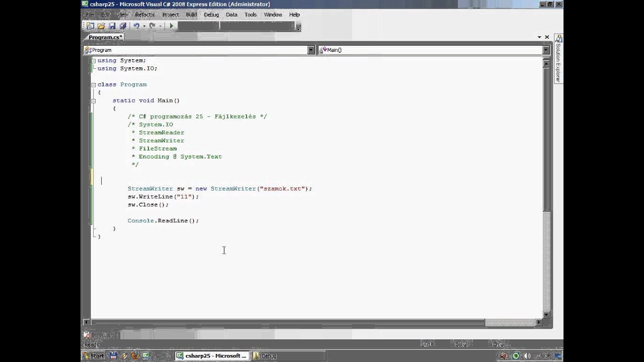Click the 'Encoding @ System.Text' comment line
The image size is (644, 362).
pos(180,156)
